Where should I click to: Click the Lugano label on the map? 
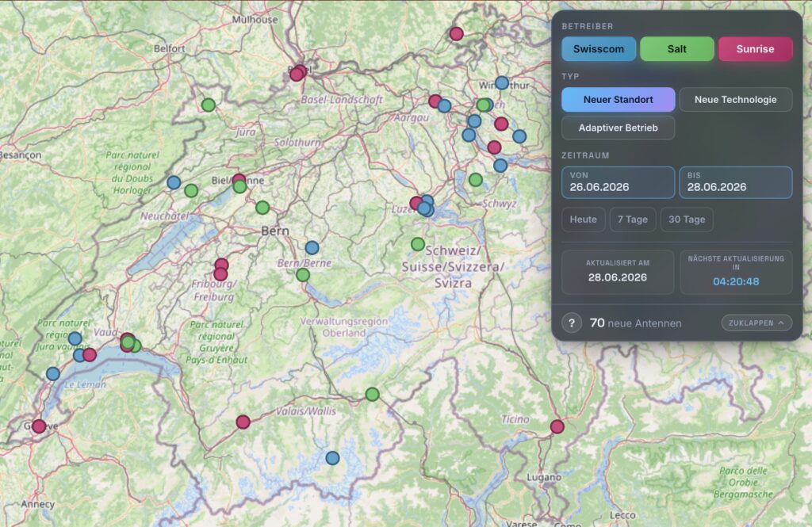tap(544, 477)
